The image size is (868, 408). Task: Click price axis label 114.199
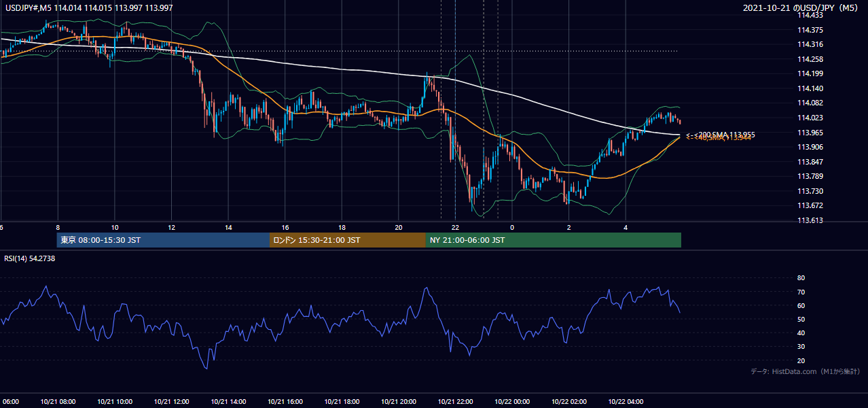pyautogui.click(x=810, y=73)
